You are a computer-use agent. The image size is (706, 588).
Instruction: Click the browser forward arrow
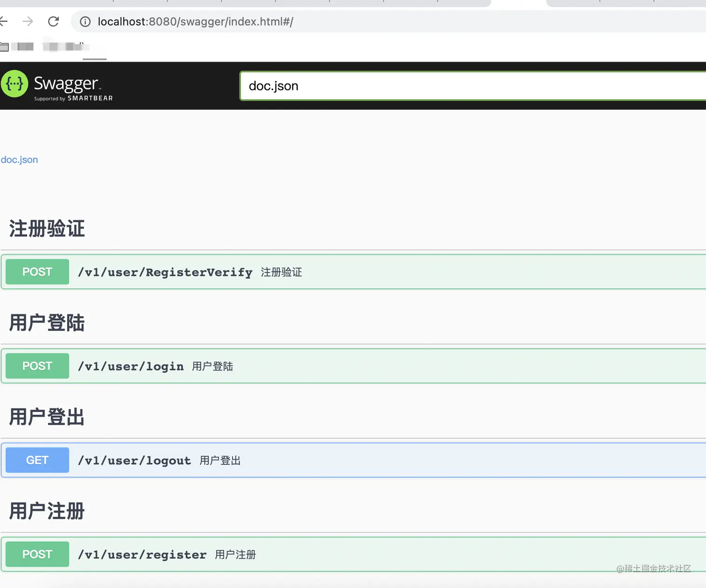[28, 21]
